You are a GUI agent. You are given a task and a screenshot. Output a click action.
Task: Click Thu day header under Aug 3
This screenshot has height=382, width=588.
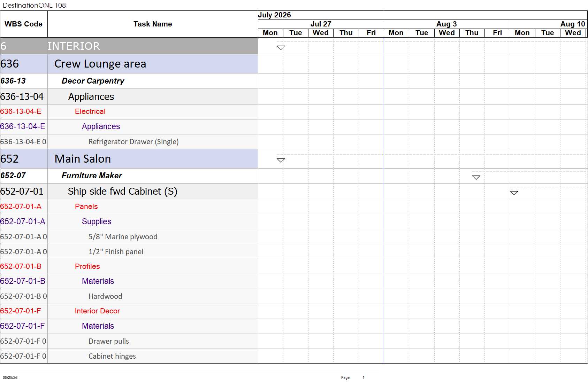click(472, 33)
